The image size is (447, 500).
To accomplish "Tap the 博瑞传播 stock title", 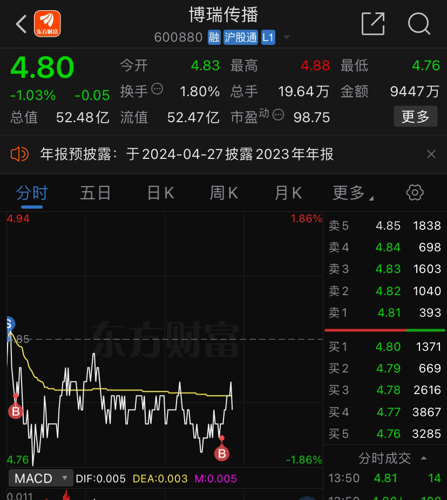I will tap(223, 15).
